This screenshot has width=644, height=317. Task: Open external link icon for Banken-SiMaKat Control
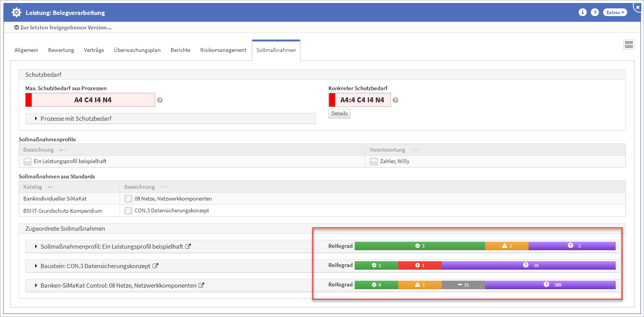pos(201,285)
